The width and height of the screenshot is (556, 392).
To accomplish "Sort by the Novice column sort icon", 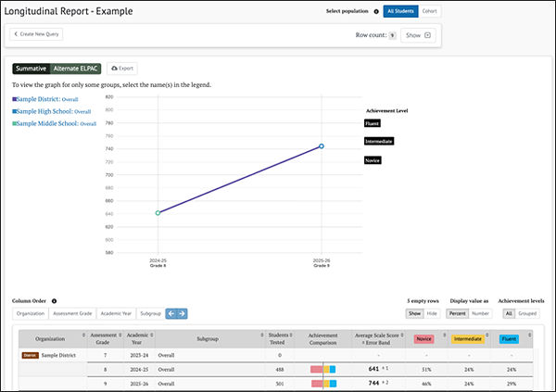I will (x=444, y=335).
